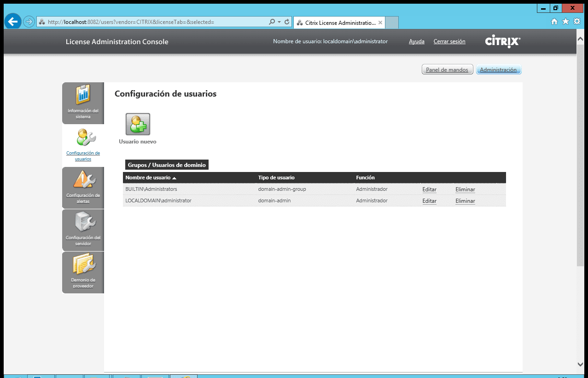Click the URL address bar field
Image resolution: width=588 pixels, height=378 pixels.
coord(152,22)
